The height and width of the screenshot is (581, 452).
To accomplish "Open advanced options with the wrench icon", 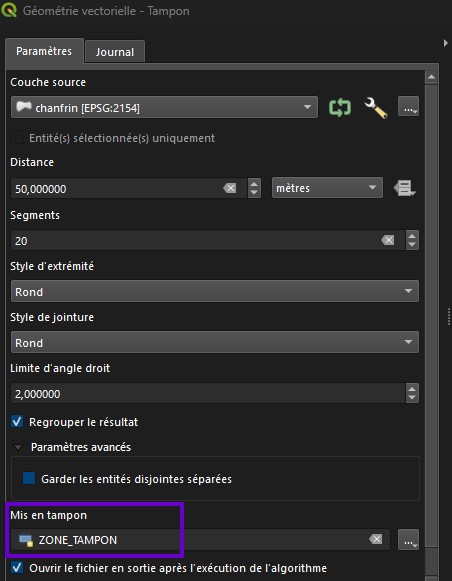I will tap(376, 107).
